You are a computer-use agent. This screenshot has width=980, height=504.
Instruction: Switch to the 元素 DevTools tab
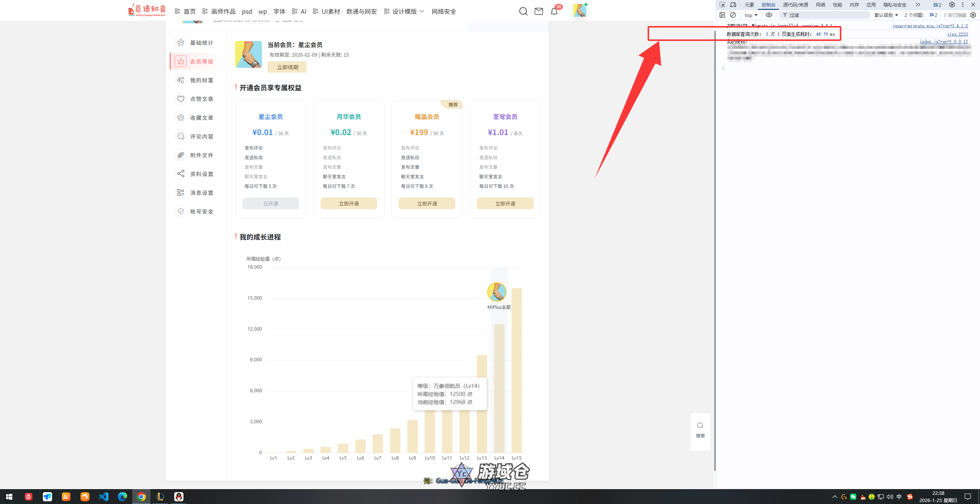click(749, 5)
